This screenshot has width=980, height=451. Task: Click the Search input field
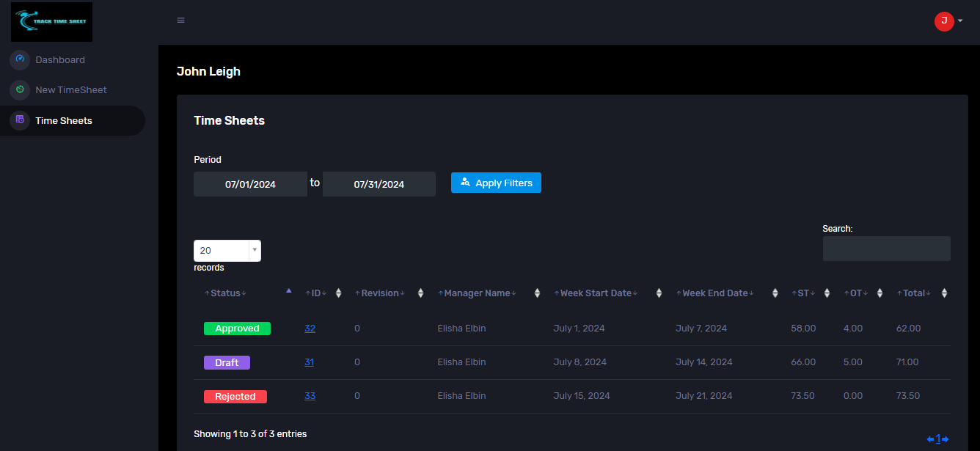(886, 249)
